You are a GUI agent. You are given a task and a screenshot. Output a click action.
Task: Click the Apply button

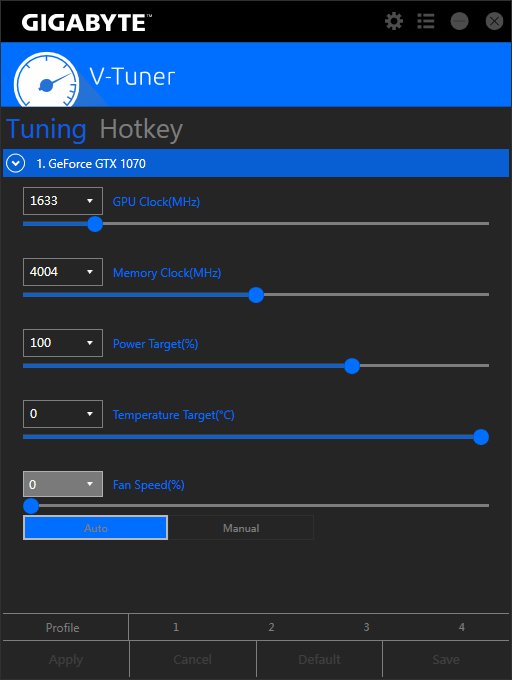tap(66, 660)
